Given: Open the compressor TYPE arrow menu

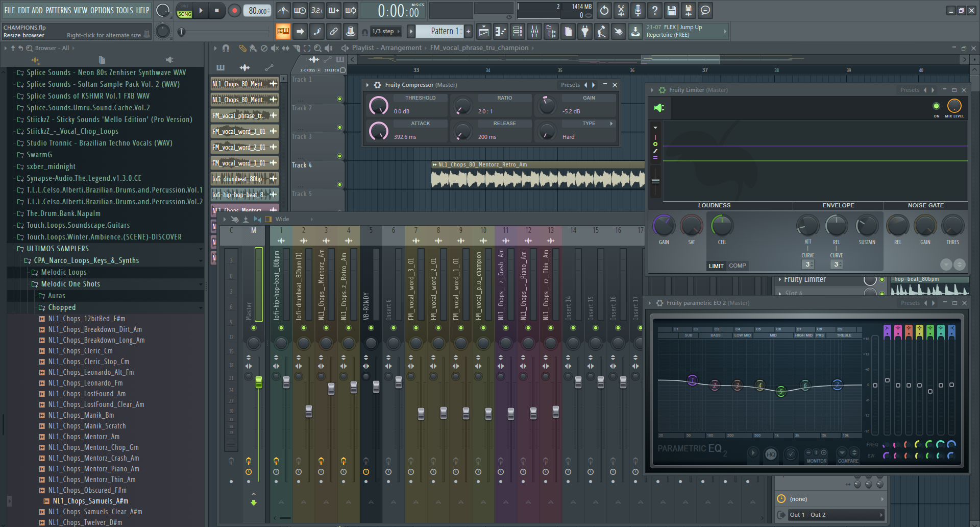Looking at the screenshot, I should pos(611,123).
